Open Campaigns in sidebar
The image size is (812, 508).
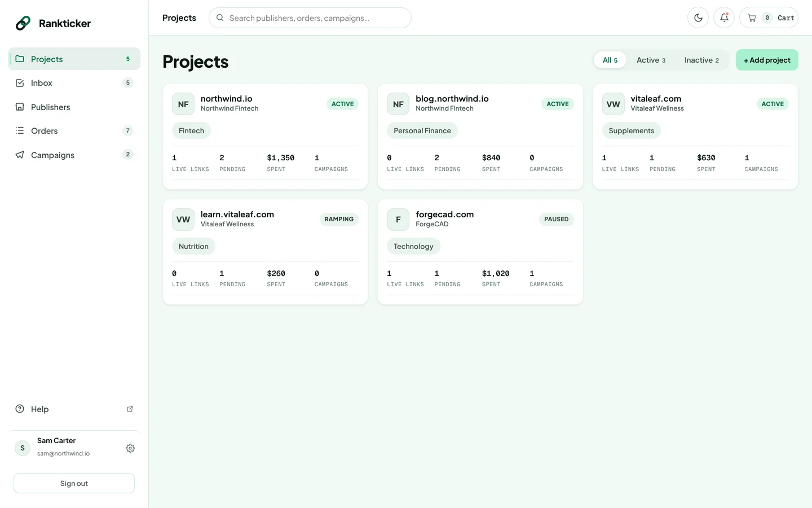click(x=74, y=155)
